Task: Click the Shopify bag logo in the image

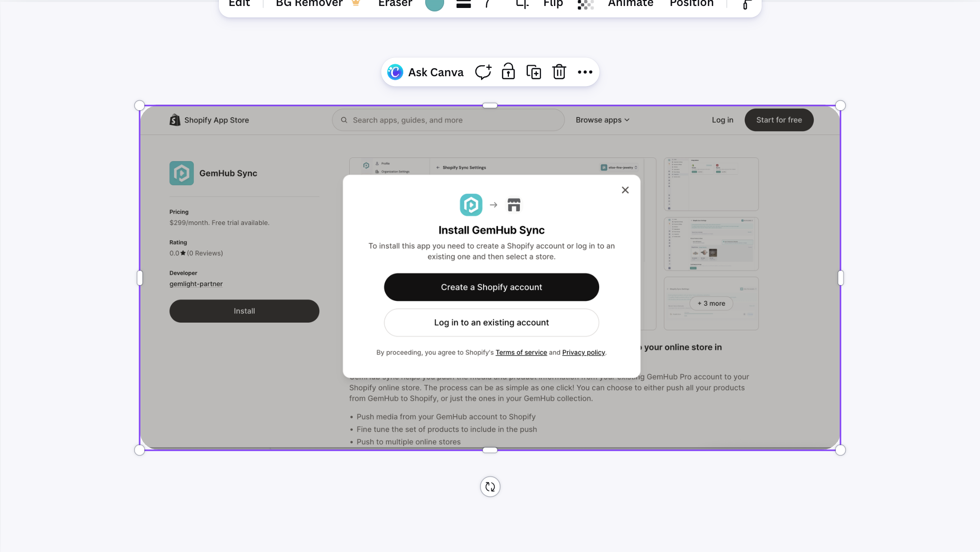Action: coord(174,120)
